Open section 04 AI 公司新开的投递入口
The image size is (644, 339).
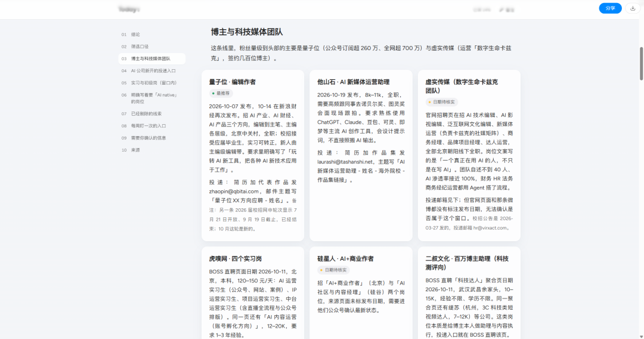[x=151, y=70]
